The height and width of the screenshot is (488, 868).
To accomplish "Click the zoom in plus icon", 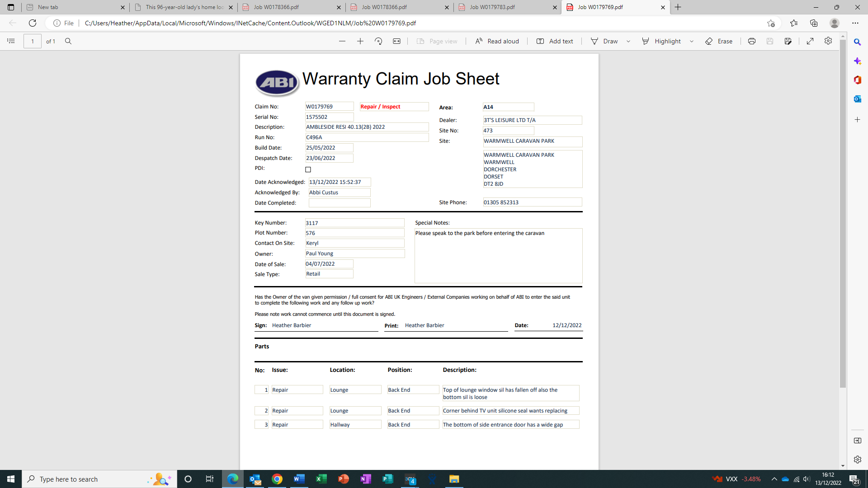I will coord(360,41).
